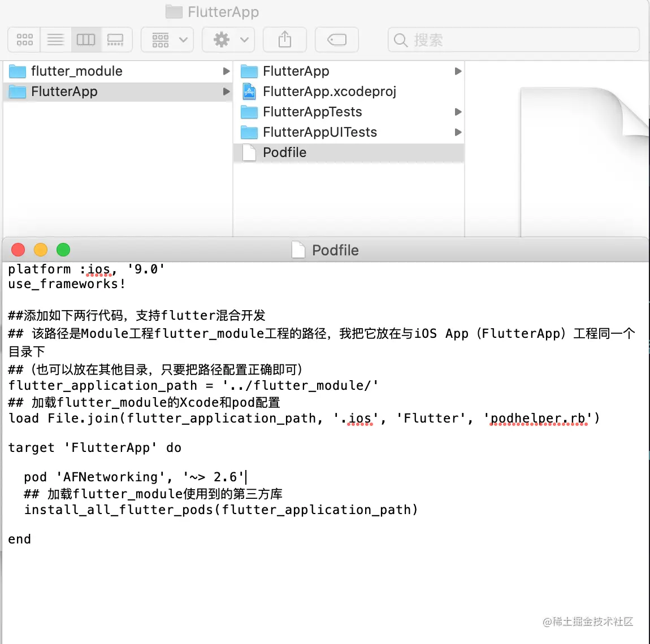
Task: Expand FlutterAppUITests via its arrow
Action: (458, 132)
